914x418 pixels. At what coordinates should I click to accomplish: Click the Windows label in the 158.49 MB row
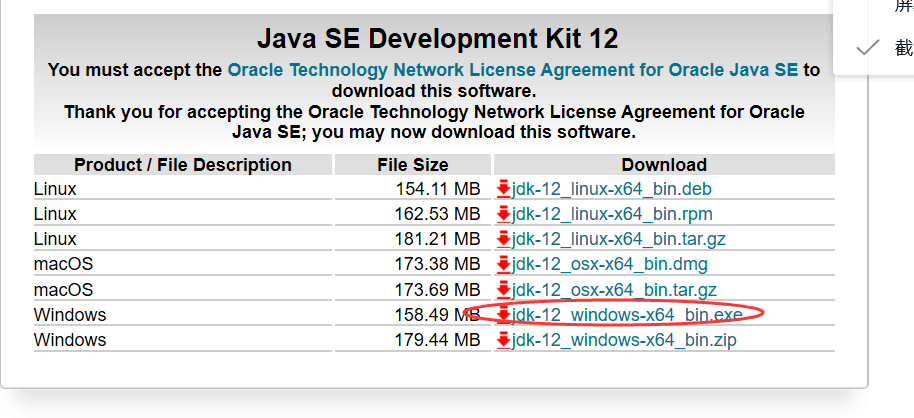click(70, 315)
